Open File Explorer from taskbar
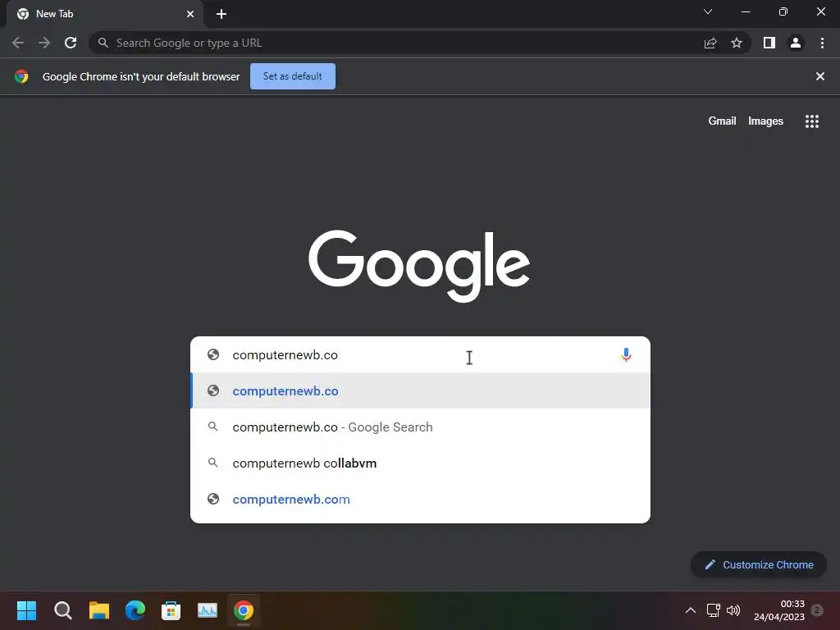Image resolution: width=840 pixels, height=630 pixels. [x=99, y=610]
